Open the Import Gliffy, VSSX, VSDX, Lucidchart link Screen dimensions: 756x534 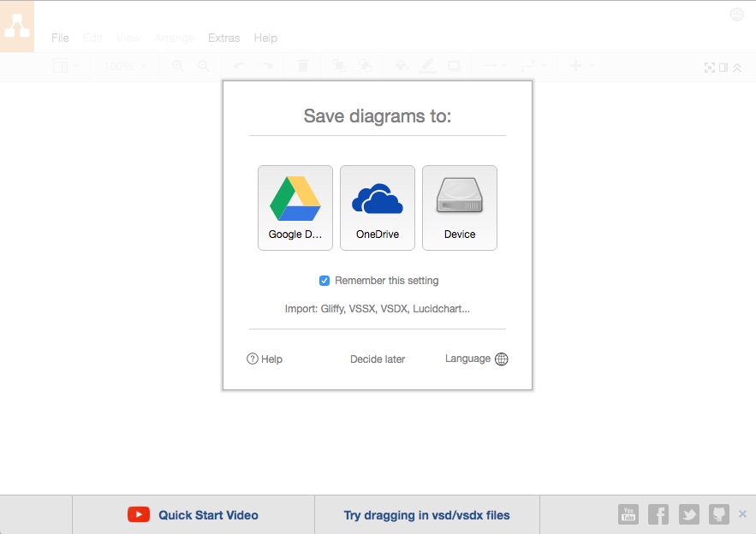coord(378,308)
